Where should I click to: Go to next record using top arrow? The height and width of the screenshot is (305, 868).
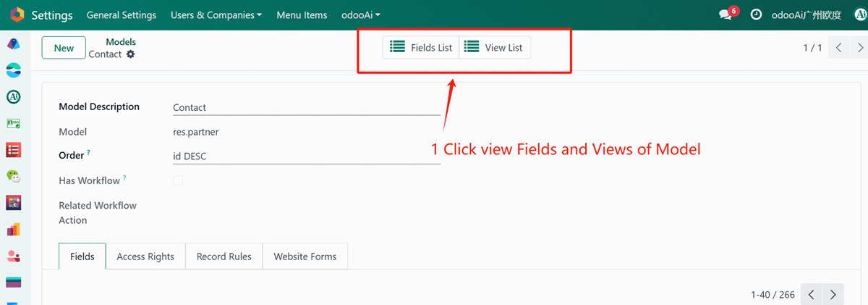[x=860, y=48]
